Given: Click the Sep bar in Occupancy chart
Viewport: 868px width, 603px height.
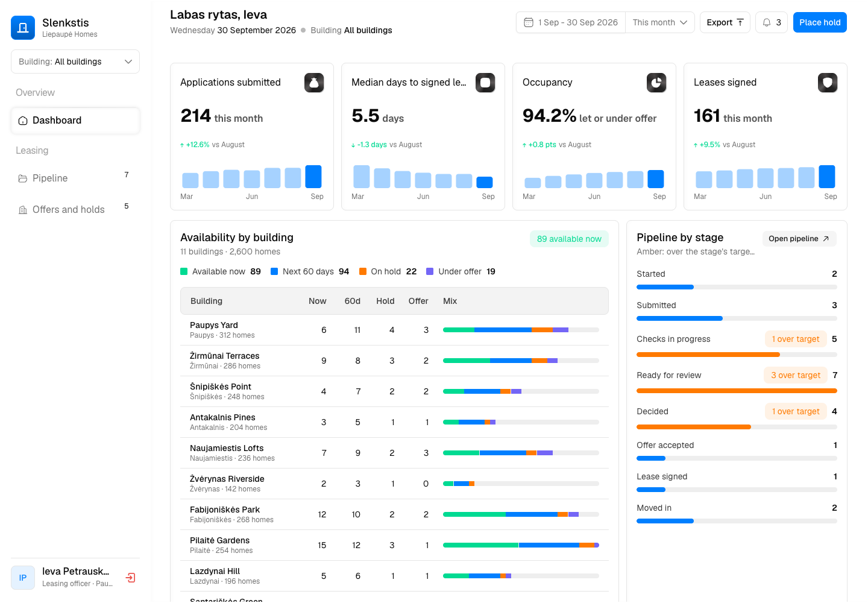Looking at the screenshot, I should click(x=656, y=179).
